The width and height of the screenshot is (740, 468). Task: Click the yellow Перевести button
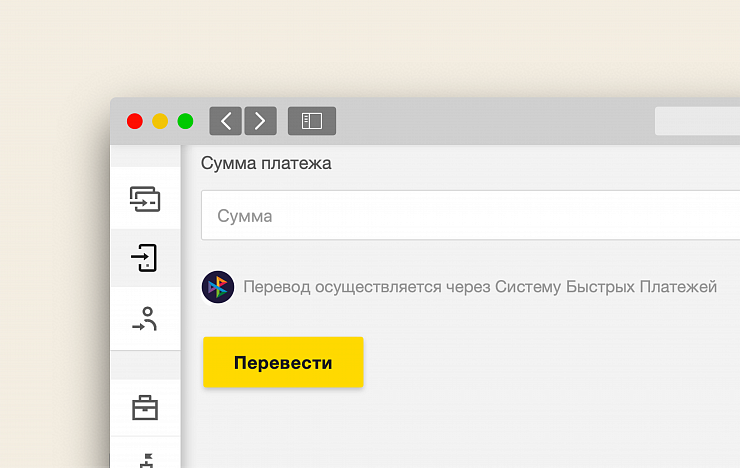coord(283,362)
